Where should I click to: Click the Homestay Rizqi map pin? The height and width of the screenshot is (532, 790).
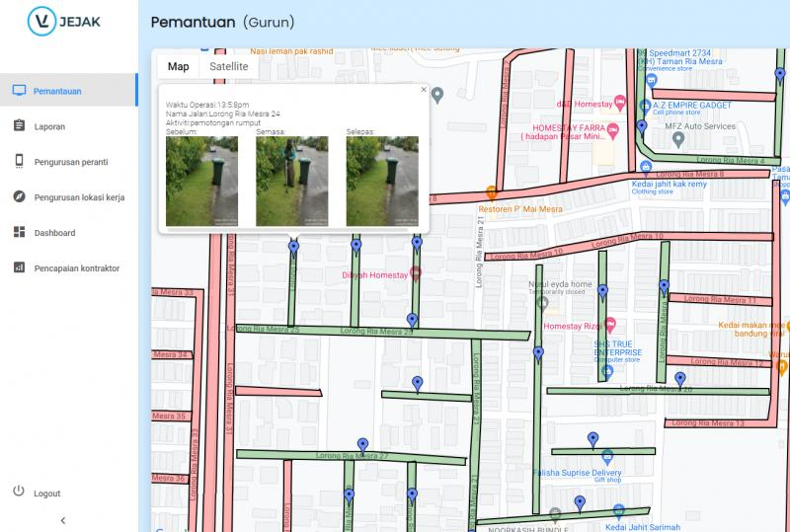coord(611,325)
